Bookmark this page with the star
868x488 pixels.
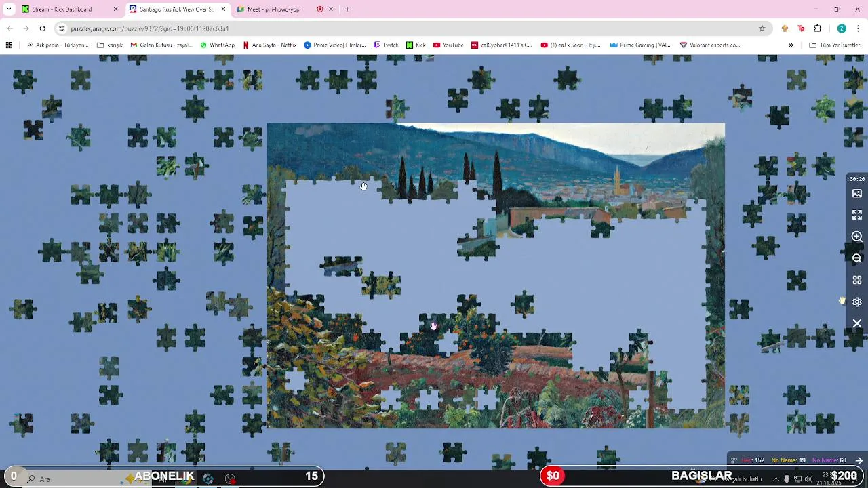[762, 28]
